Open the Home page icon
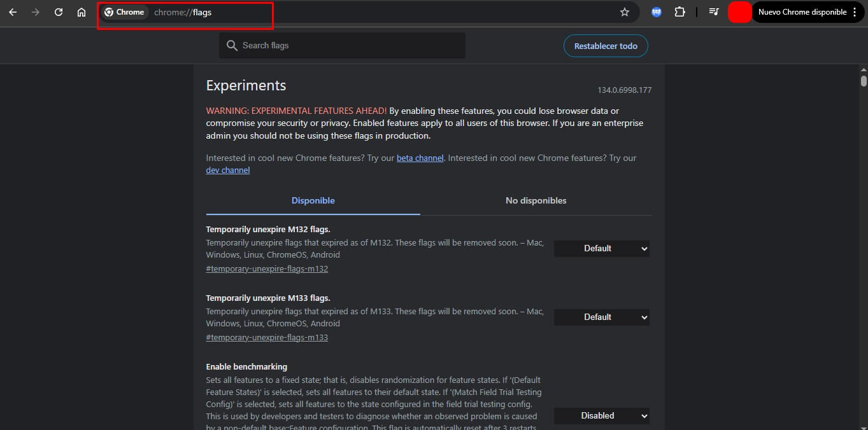The image size is (868, 430). pos(82,12)
